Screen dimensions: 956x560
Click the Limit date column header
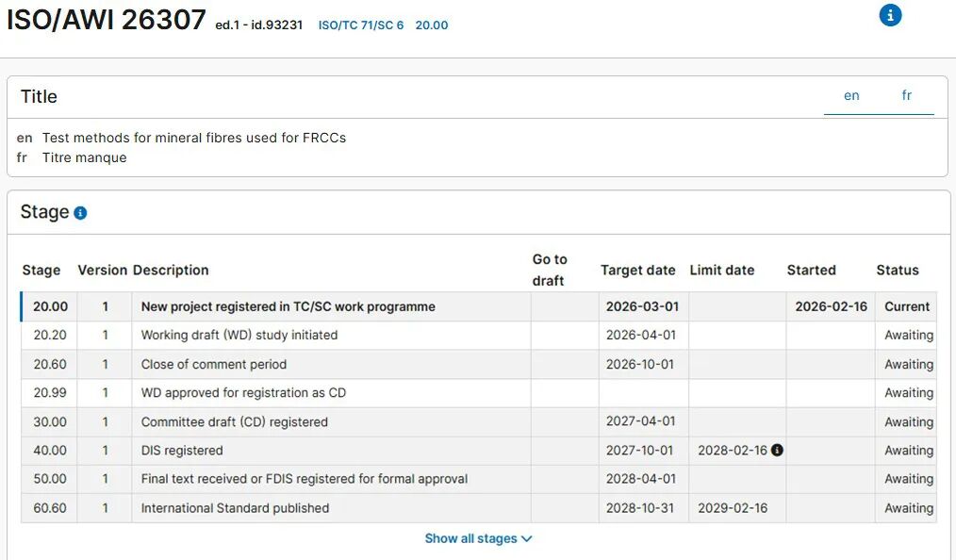pos(721,270)
